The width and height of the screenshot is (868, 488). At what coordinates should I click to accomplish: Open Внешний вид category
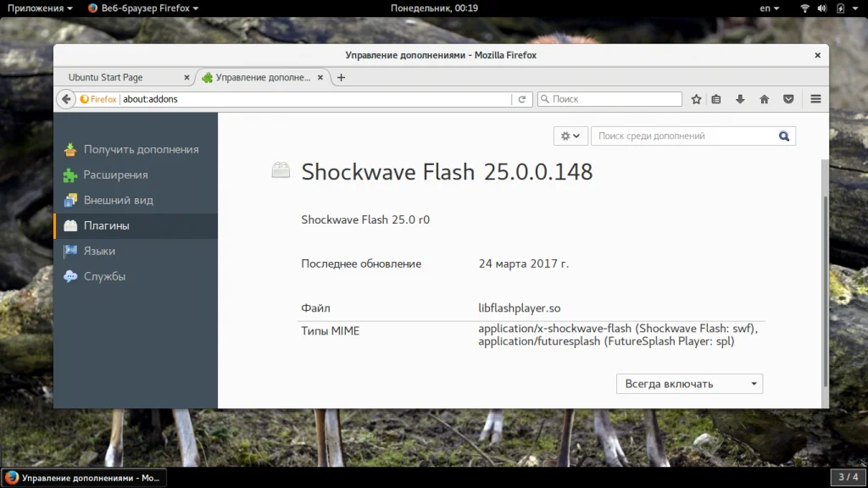click(x=136, y=200)
